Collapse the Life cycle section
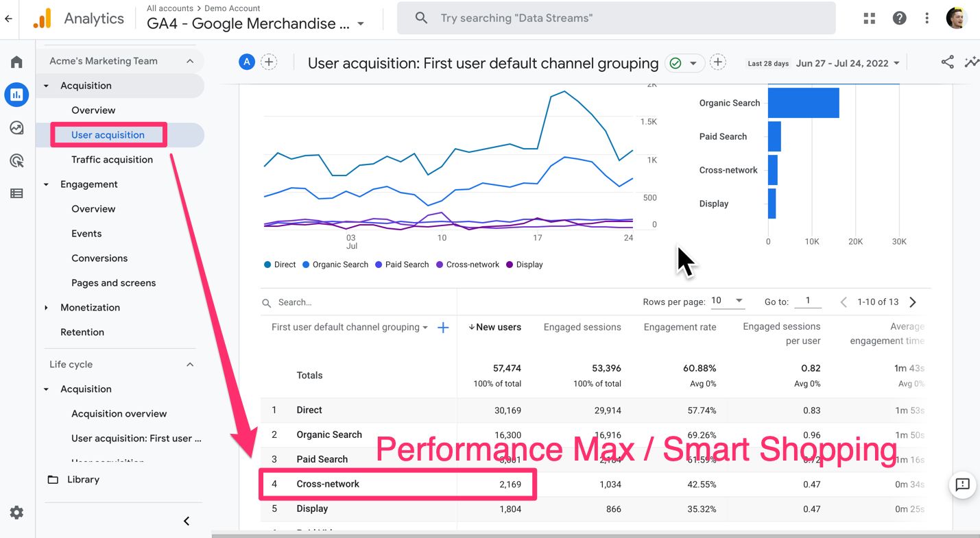The image size is (980, 538). (x=190, y=365)
